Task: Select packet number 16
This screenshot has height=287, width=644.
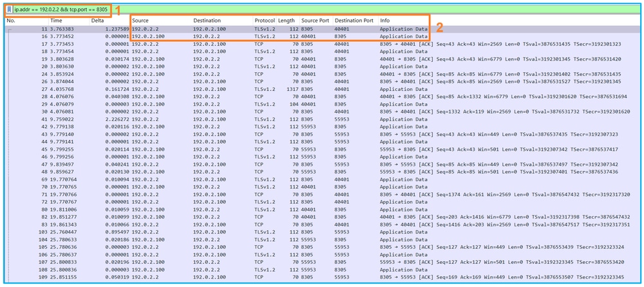Action: point(323,36)
